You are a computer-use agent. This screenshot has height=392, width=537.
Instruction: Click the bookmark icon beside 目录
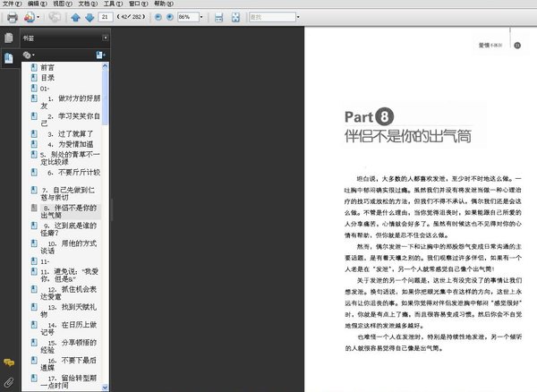tap(34, 78)
